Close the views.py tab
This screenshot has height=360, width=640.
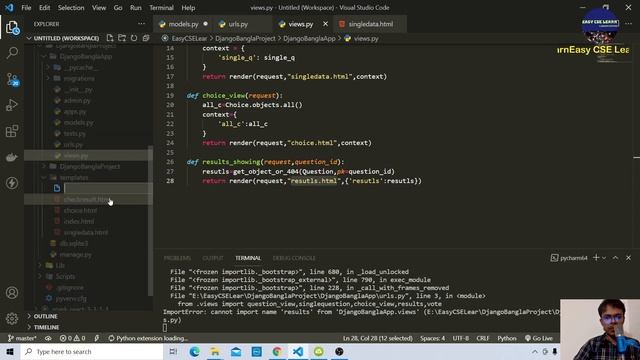(x=325, y=24)
